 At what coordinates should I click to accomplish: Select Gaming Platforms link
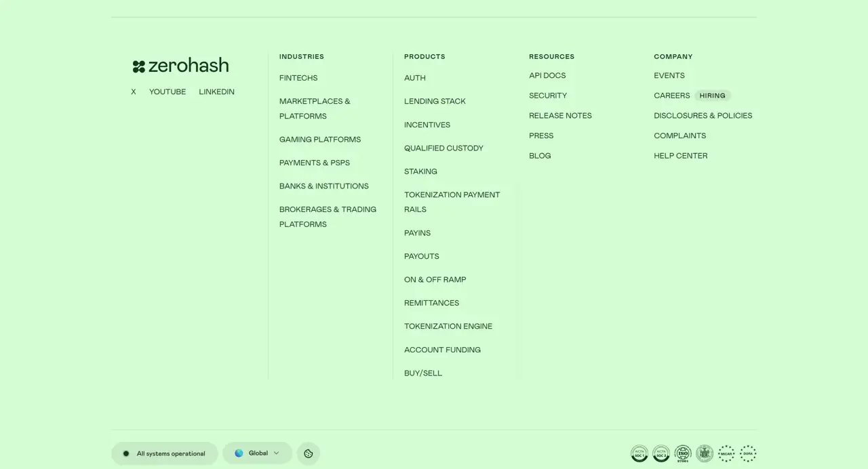coord(320,140)
